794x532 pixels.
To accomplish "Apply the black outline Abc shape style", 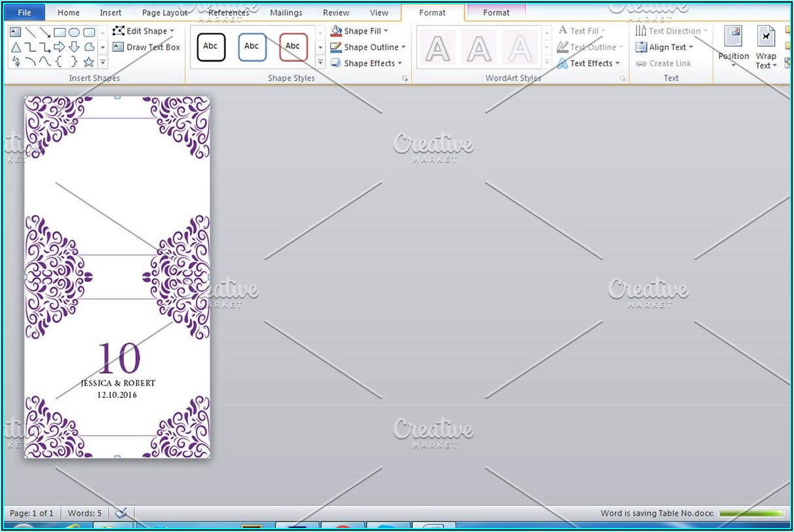I will pos(211,47).
